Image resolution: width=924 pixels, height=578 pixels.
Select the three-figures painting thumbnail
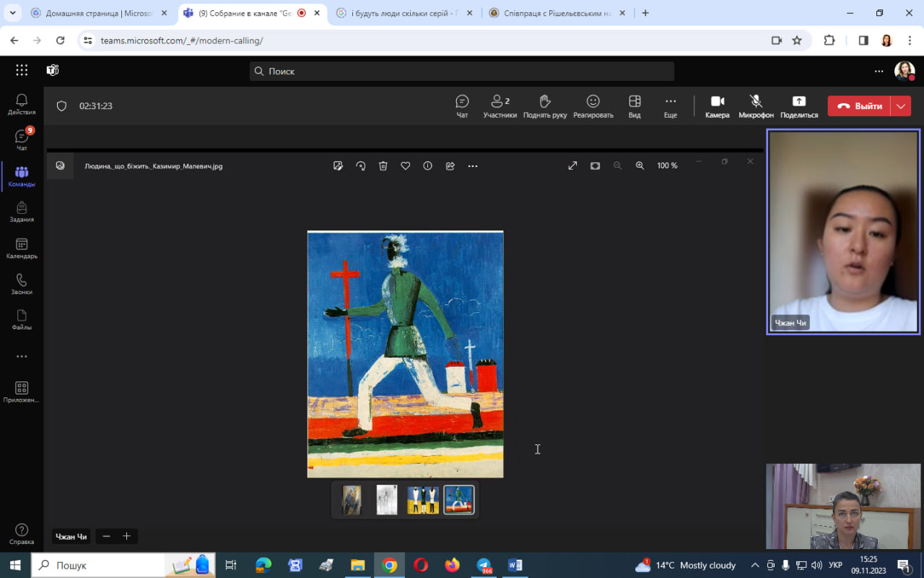point(423,500)
